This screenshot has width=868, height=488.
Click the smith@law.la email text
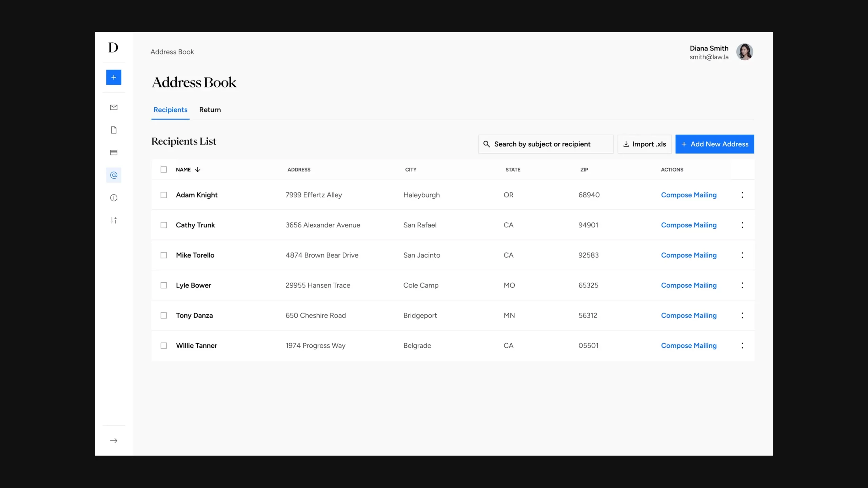(x=709, y=57)
